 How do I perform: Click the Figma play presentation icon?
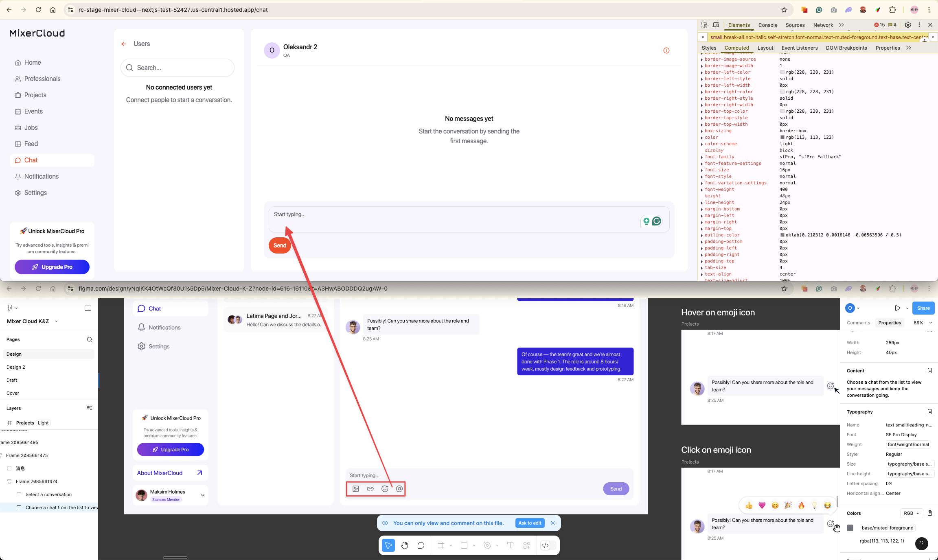coord(897,308)
